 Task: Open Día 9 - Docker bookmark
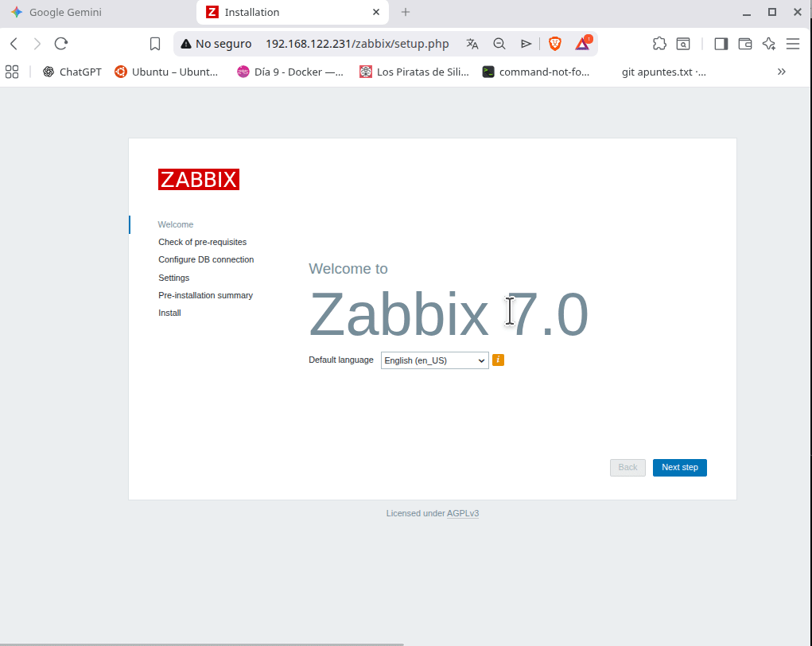coord(290,72)
